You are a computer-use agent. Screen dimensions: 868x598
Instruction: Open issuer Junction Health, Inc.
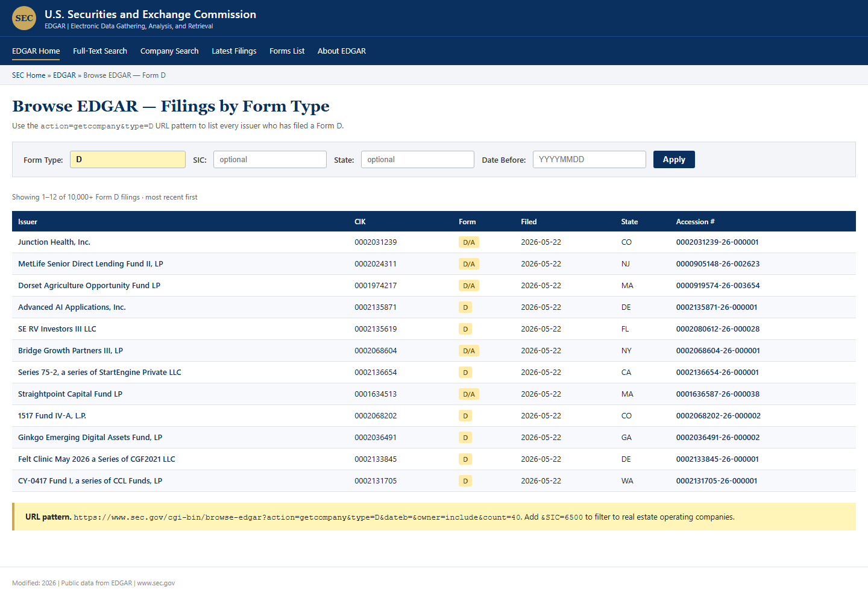point(54,242)
